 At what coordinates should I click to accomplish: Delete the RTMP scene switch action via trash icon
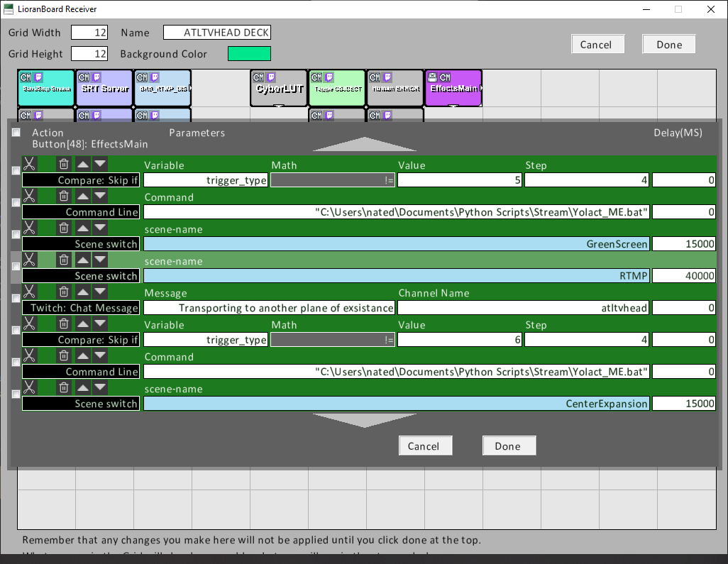click(x=64, y=260)
